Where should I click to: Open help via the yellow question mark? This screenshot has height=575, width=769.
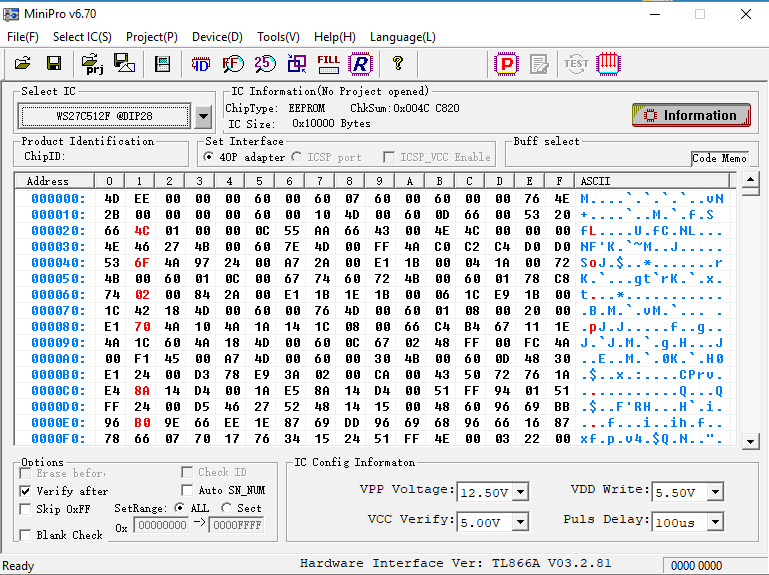(x=398, y=63)
